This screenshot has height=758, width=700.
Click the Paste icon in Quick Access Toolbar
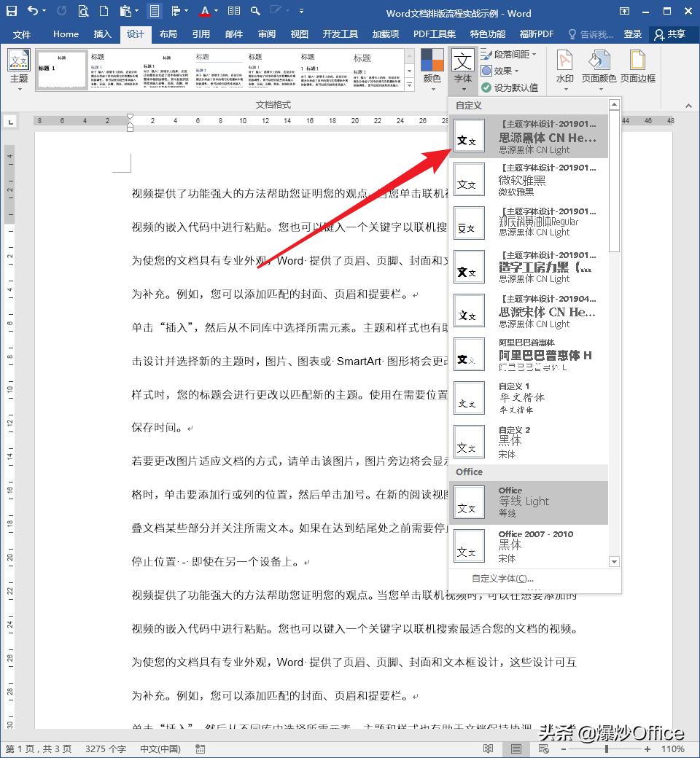click(124, 11)
